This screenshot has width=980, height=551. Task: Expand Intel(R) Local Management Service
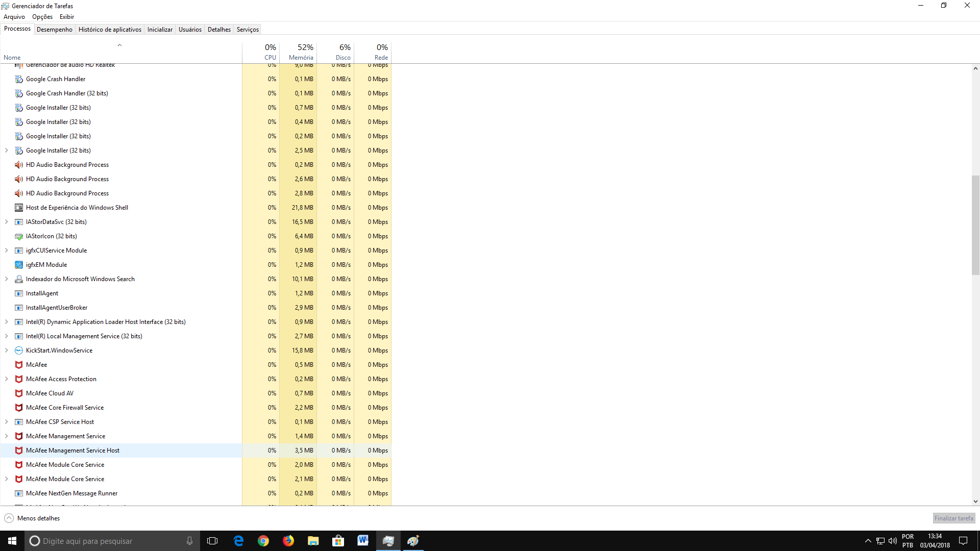coord(7,336)
